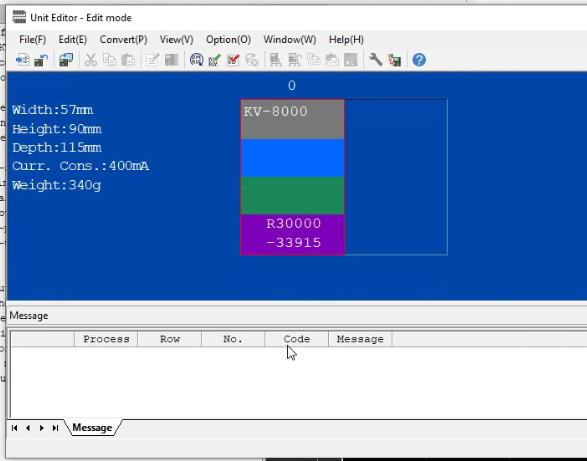
Task: Click the Row column header
Action: [170, 339]
